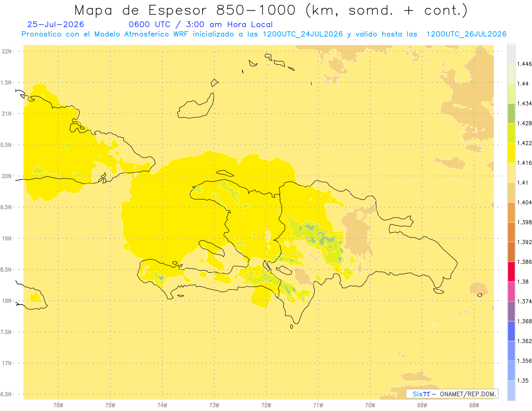Click the '69W' longitude label
This screenshot has width=532, height=411.
pos(422,405)
